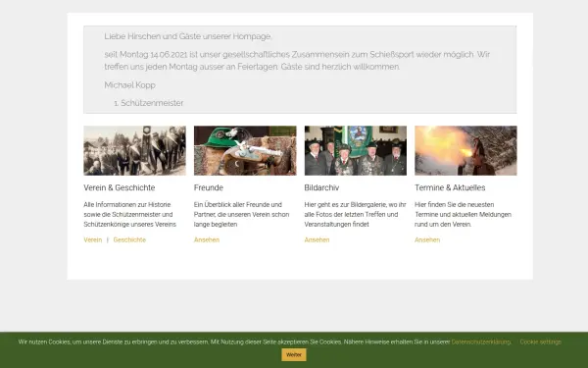The height and width of the screenshot is (368, 588).
Task: Open the Geschichte link
Action: coord(129,240)
